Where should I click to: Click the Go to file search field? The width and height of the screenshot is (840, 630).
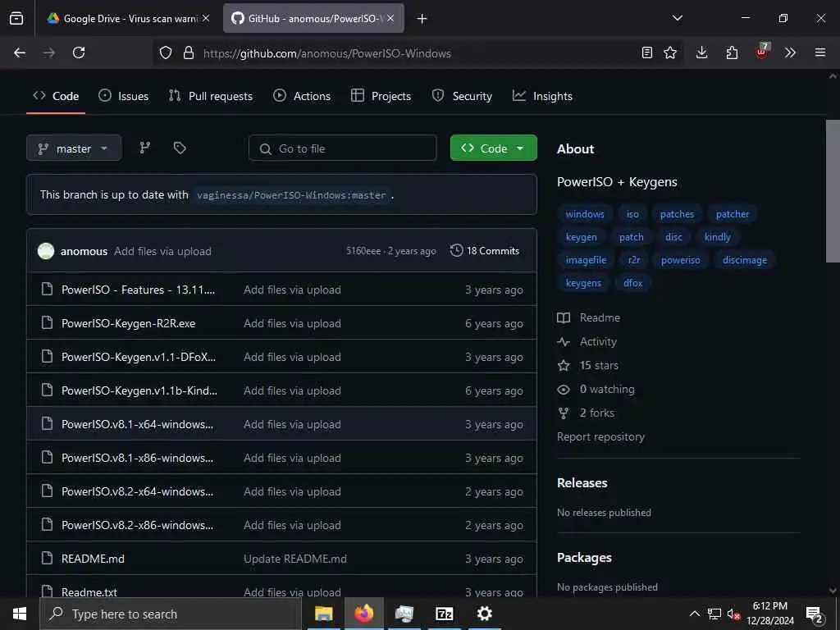343,148
